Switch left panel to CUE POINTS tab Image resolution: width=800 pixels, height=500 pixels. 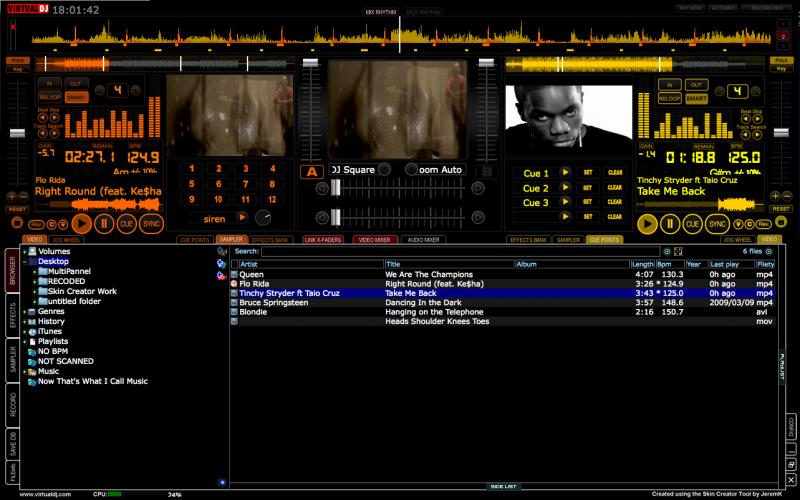[195, 240]
